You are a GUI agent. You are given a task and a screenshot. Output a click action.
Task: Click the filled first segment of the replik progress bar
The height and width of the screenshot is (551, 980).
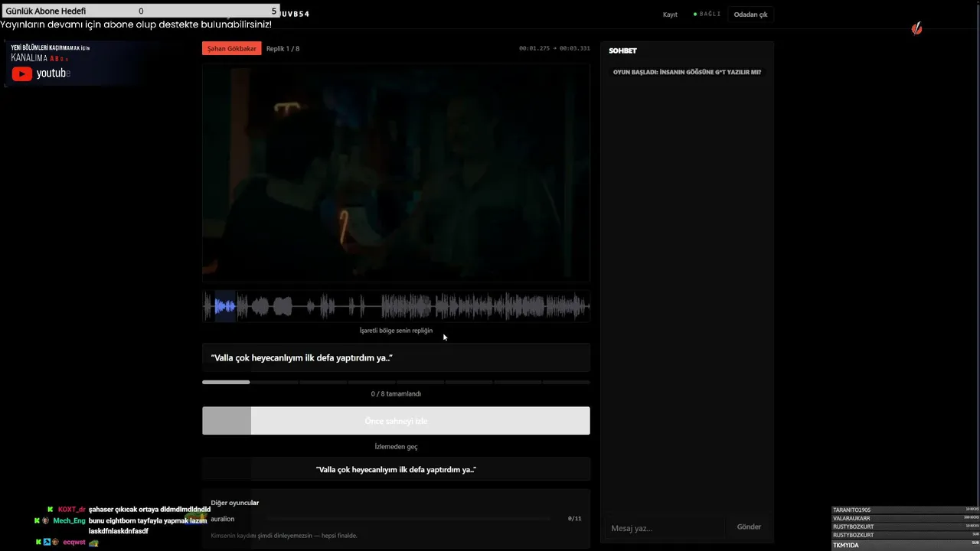coord(226,382)
